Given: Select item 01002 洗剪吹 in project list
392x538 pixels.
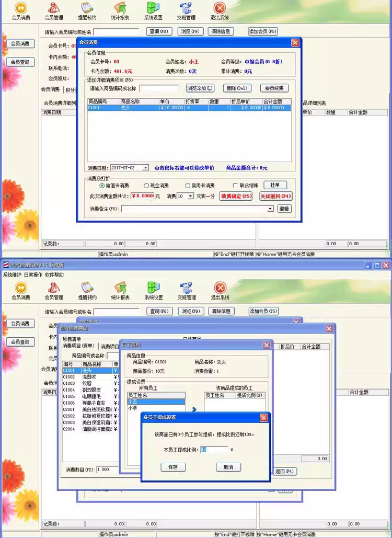Looking at the screenshot, I should point(90,377).
